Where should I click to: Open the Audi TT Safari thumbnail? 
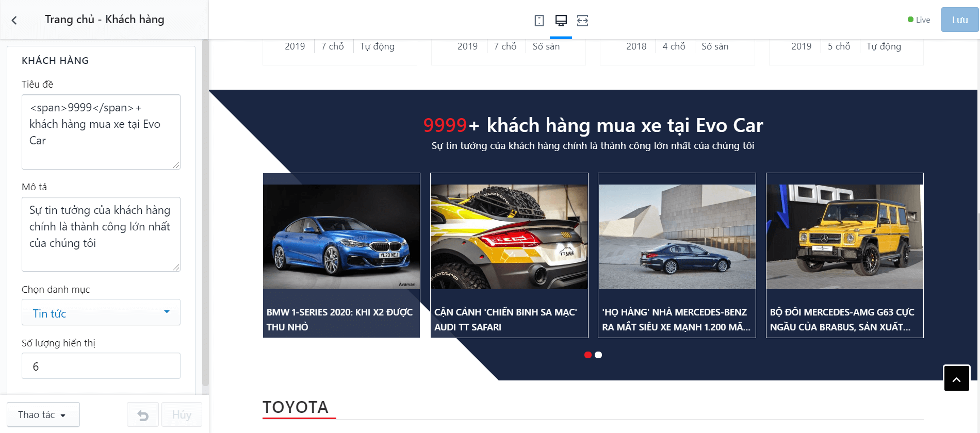click(509, 237)
